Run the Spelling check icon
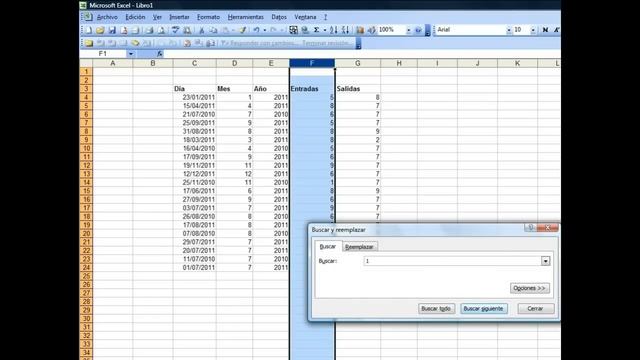This screenshot has height=360, width=640. [x=176, y=30]
